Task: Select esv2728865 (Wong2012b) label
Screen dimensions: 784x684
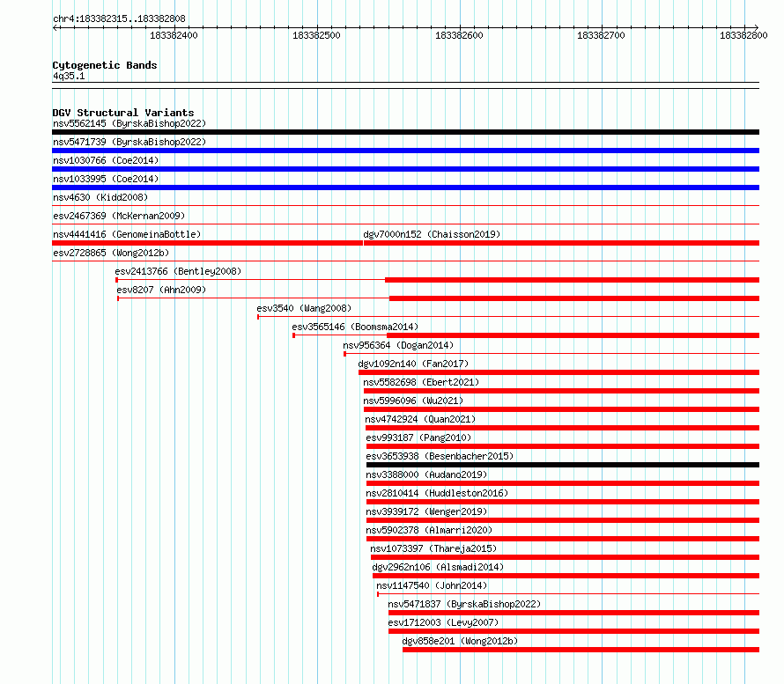Action: click(x=111, y=253)
